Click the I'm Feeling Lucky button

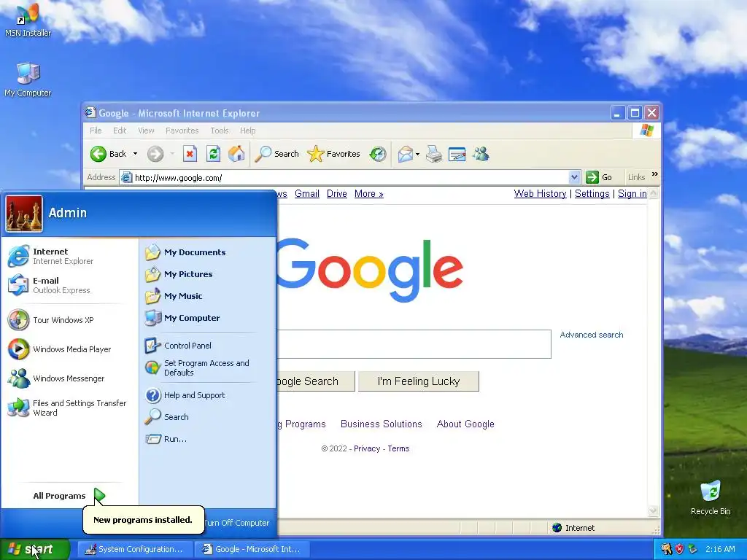click(418, 381)
